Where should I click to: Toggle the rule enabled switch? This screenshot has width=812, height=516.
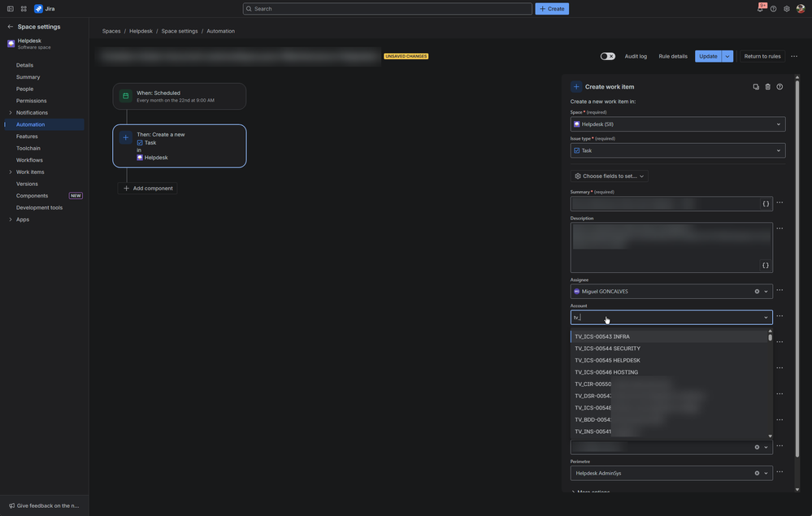click(607, 56)
